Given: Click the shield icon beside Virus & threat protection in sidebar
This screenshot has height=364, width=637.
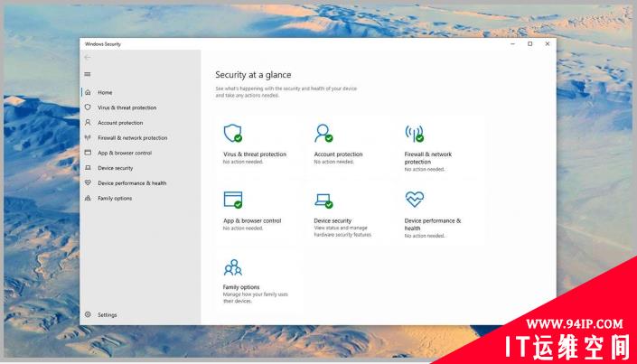Looking at the screenshot, I should point(88,107).
